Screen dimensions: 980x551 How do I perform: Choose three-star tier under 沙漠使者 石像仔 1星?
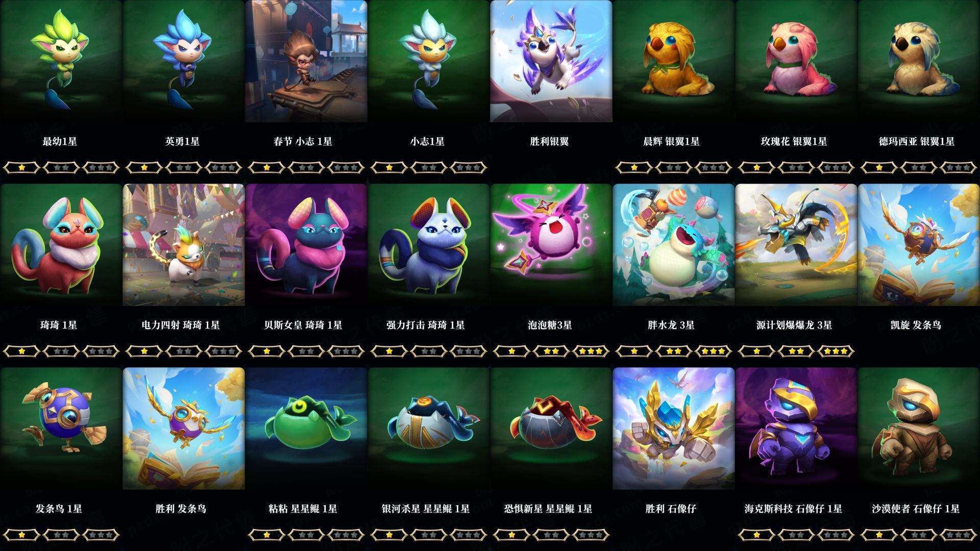959,535
